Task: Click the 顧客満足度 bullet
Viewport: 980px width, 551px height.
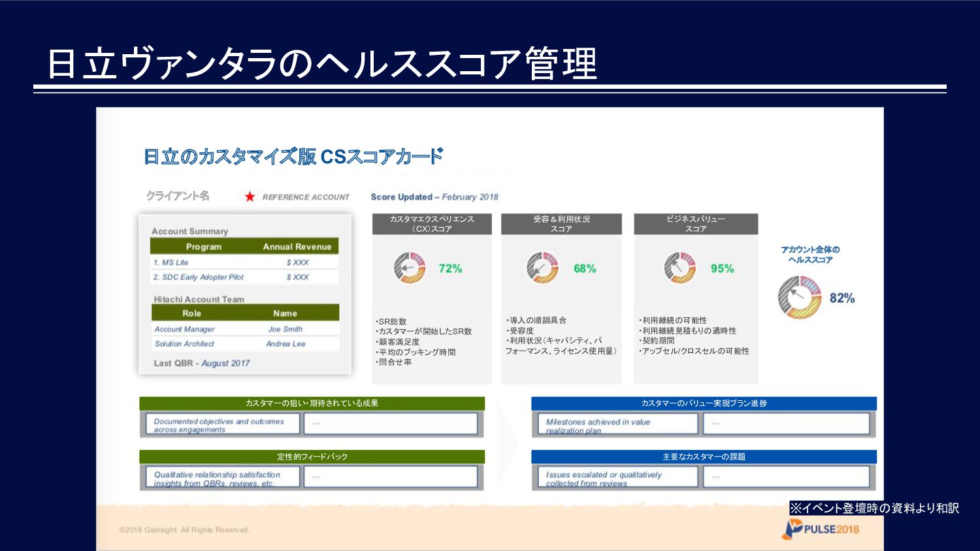Action: (x=398, y=342)
